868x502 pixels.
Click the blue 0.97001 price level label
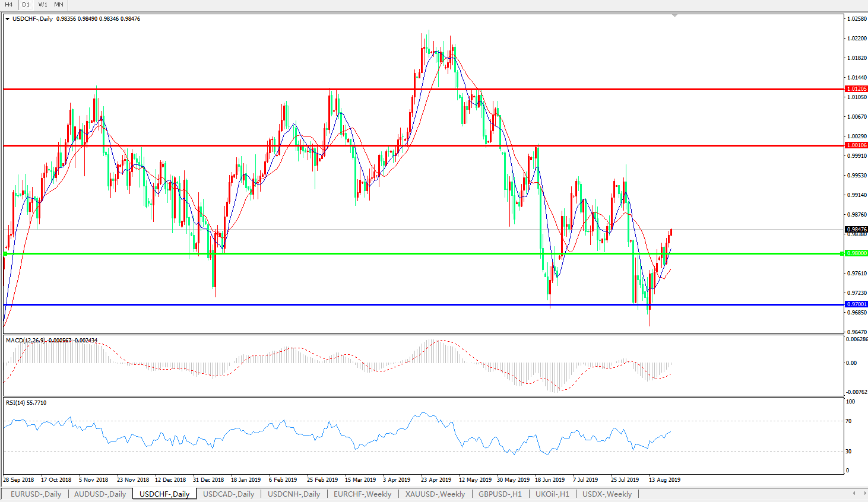click(857, 304)
